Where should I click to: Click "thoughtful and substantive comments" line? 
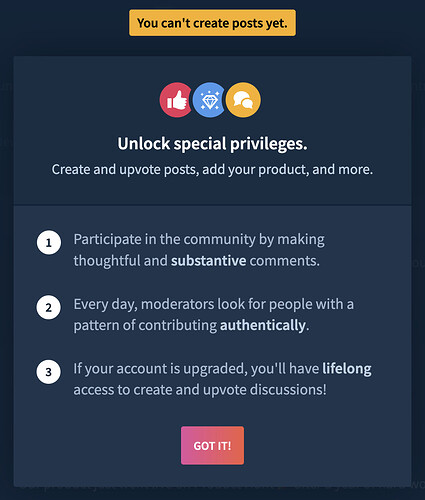pyautogui.click(x=196, y=260)
